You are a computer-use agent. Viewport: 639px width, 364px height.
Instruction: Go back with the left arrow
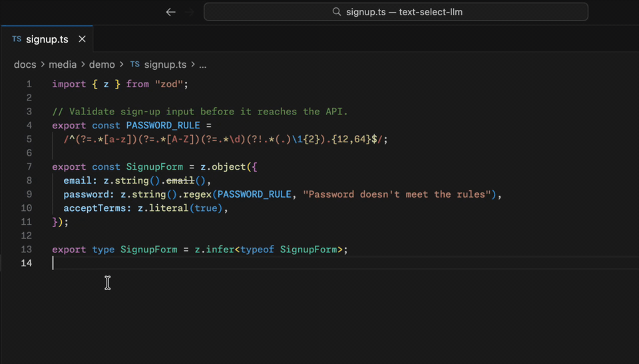click(x=170, y=12)
